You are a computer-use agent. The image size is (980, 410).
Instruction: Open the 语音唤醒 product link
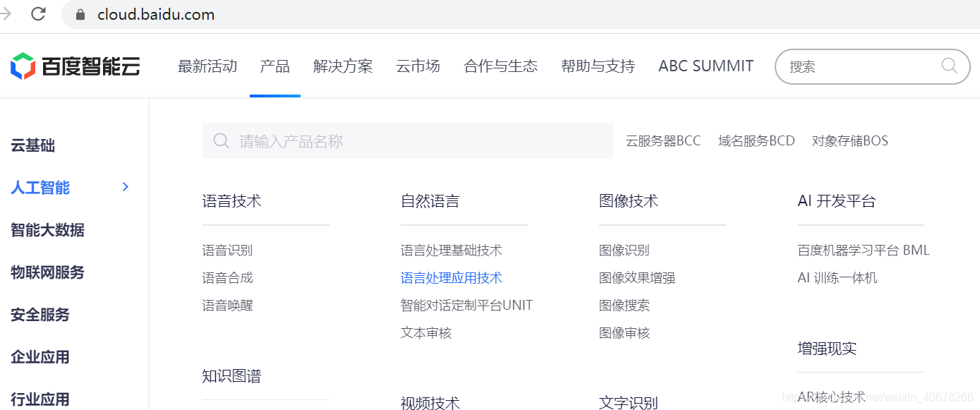227,306
